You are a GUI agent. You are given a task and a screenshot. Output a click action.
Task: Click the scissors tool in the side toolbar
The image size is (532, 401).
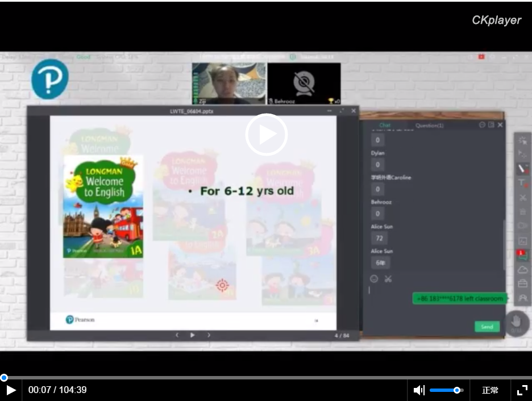pyautogui.click(x=522, y=198)
